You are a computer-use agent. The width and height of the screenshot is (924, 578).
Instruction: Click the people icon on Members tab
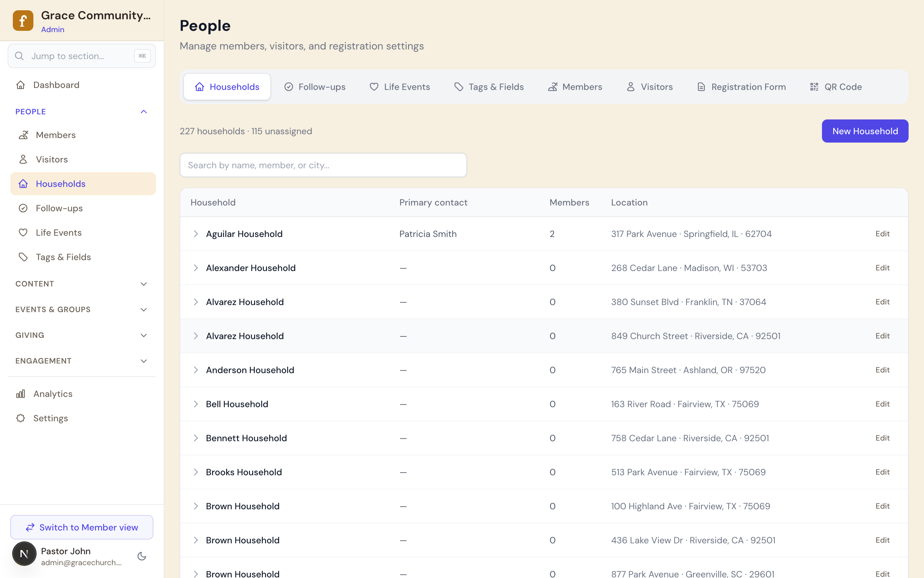(552, 87)
